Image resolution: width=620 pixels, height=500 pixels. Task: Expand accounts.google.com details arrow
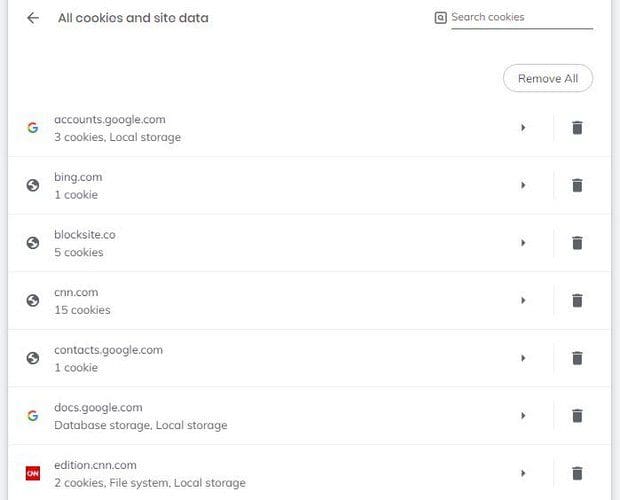(x=523, y=128)
